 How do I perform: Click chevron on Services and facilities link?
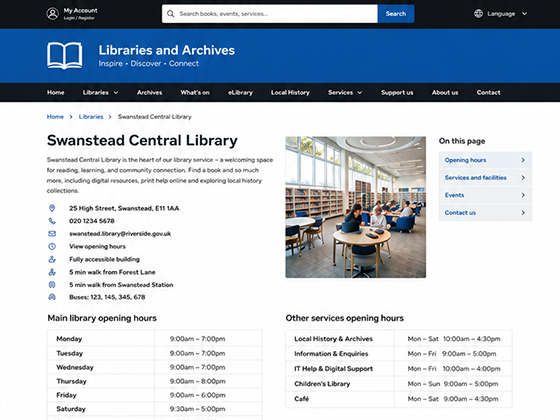tap(523, 178)
